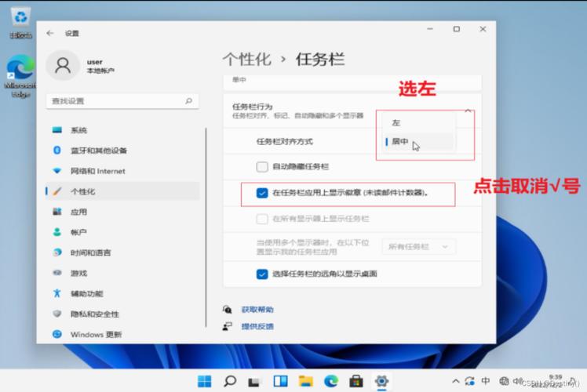Open File Explorer from the taskbar
587x392 pixels.
305,381
